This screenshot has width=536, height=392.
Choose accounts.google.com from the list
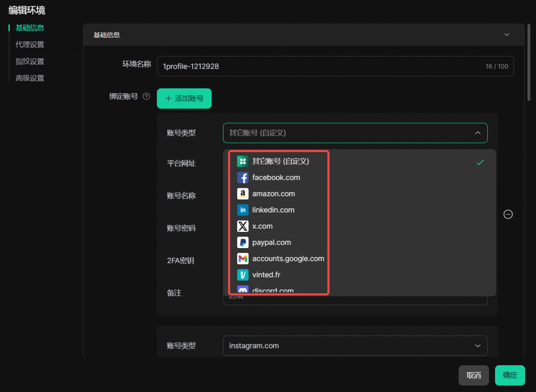click(x=288, y=259)
